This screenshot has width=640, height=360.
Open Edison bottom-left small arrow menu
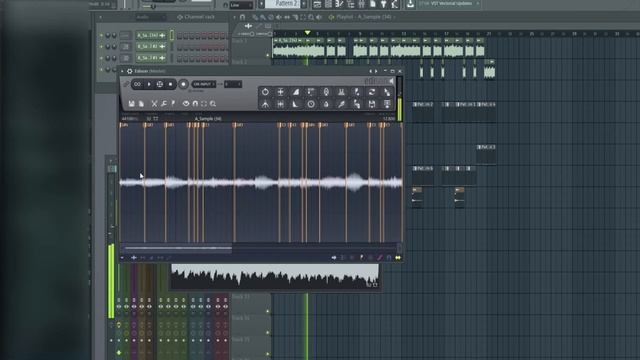(x=122, y=258)
